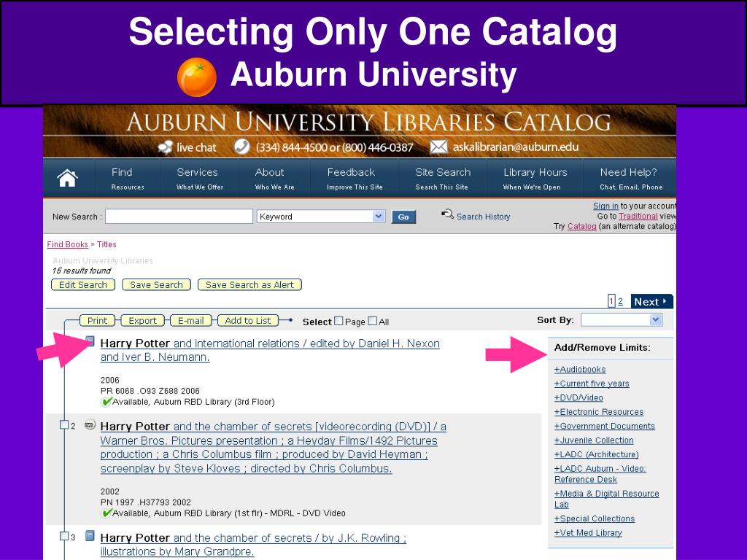Open live chat bubble icon
747x560 pixels.
(166, 147)
